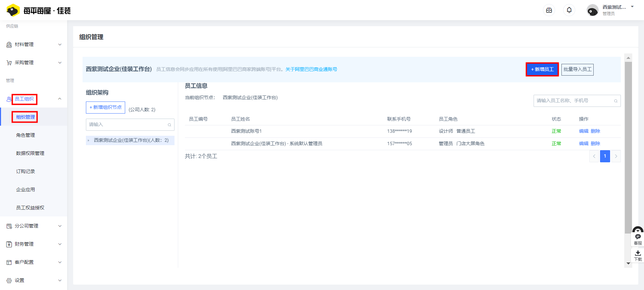Screen dimensions: 644x290
Task: Click the 员工编号 column header
Action: pyautogui.click(x=198, y=119)
